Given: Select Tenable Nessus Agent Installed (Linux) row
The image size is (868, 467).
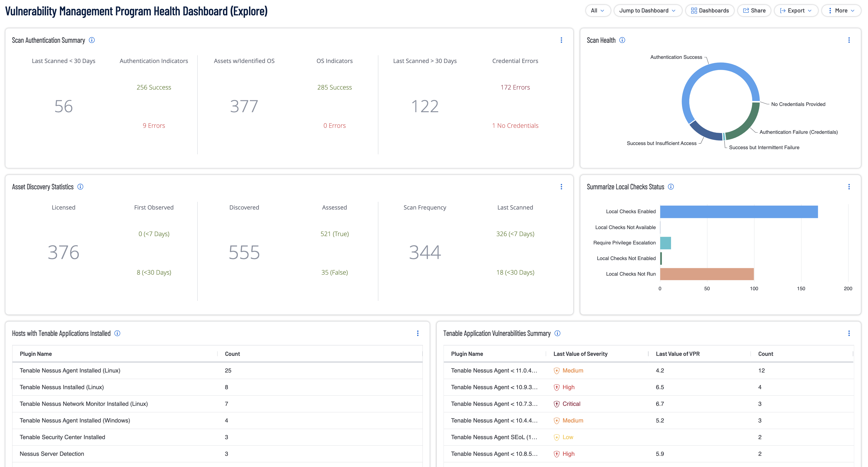Looking at the screenshot, I should pos(70,371).
